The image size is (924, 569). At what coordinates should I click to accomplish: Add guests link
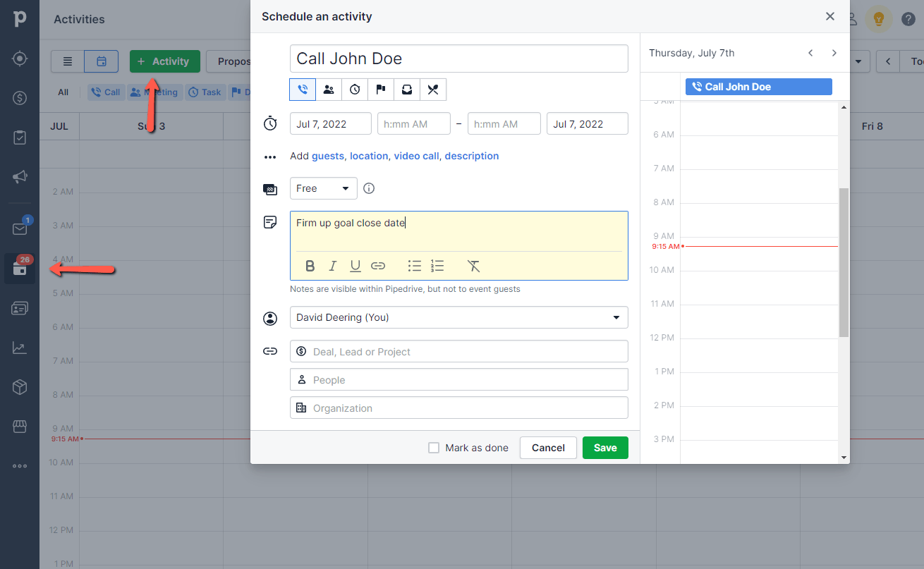point(328,156)
